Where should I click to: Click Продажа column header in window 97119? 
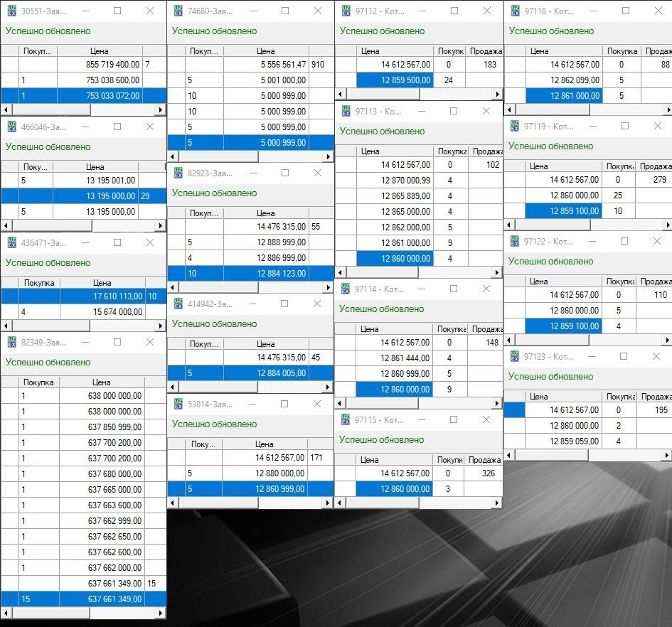click(x=654, y=166)
